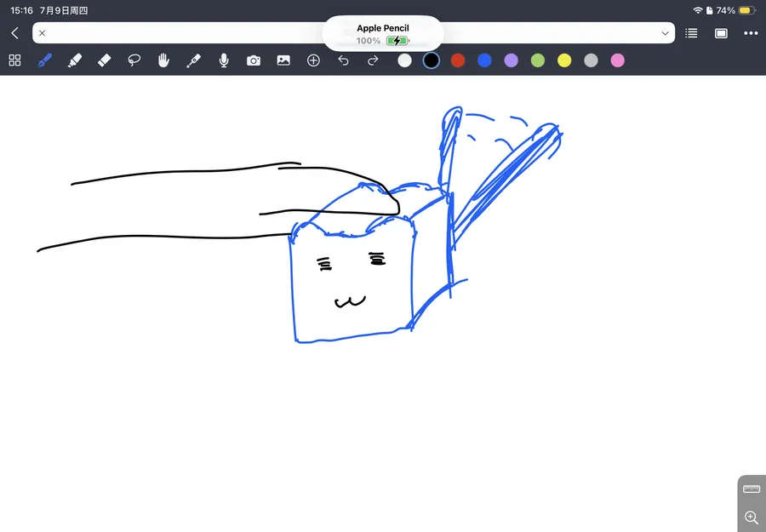
Task: Select the hand pan tool
Action: 163,60
